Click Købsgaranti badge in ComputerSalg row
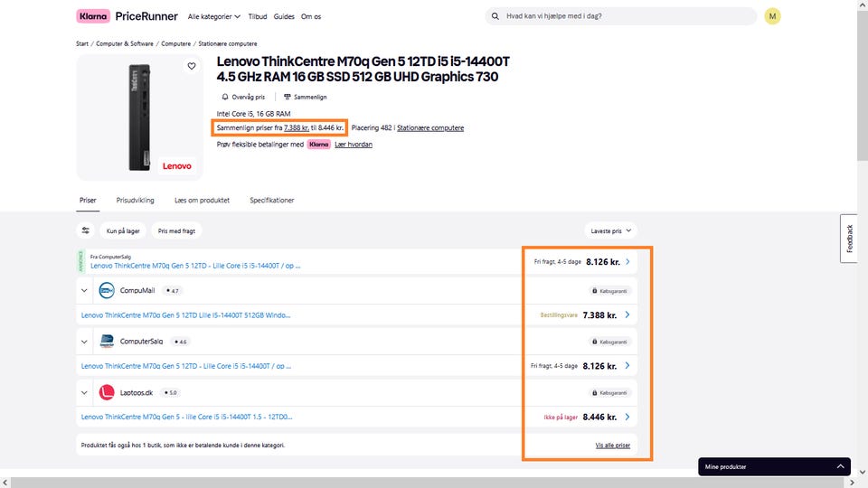The width and height of the screenshot is (868, 488). click(609, 342)
